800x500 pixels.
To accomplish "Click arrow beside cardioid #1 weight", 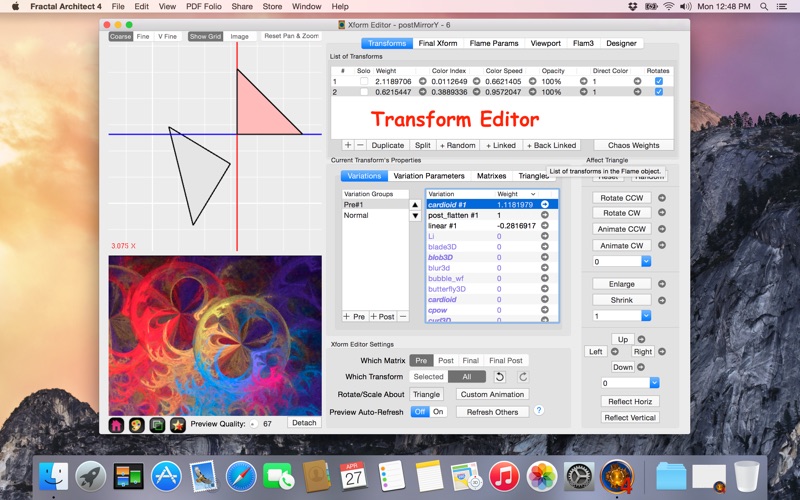I will click(544, 204).
